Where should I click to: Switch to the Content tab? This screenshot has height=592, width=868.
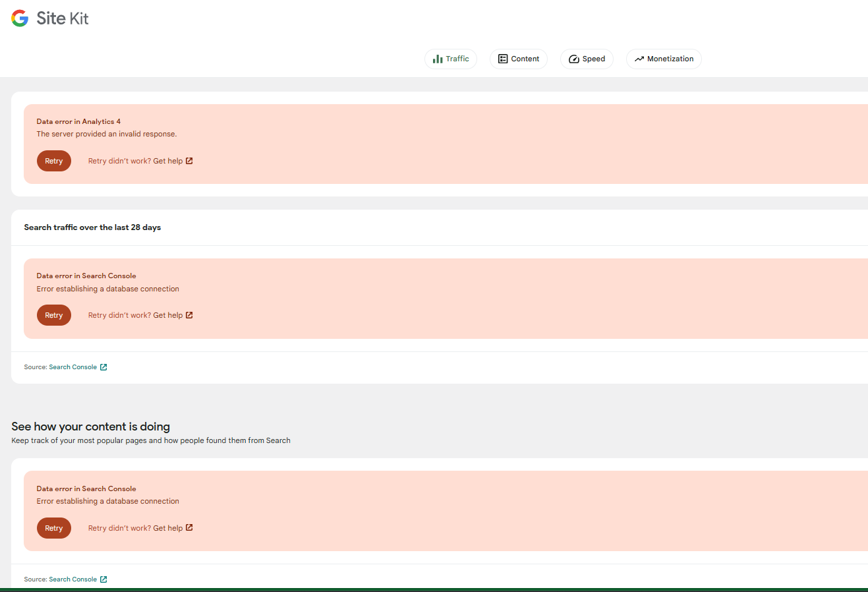[519, 59]
